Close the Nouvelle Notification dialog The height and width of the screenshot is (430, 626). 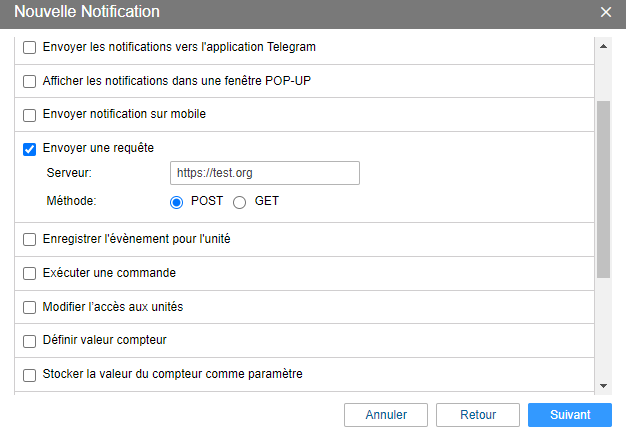605,12
